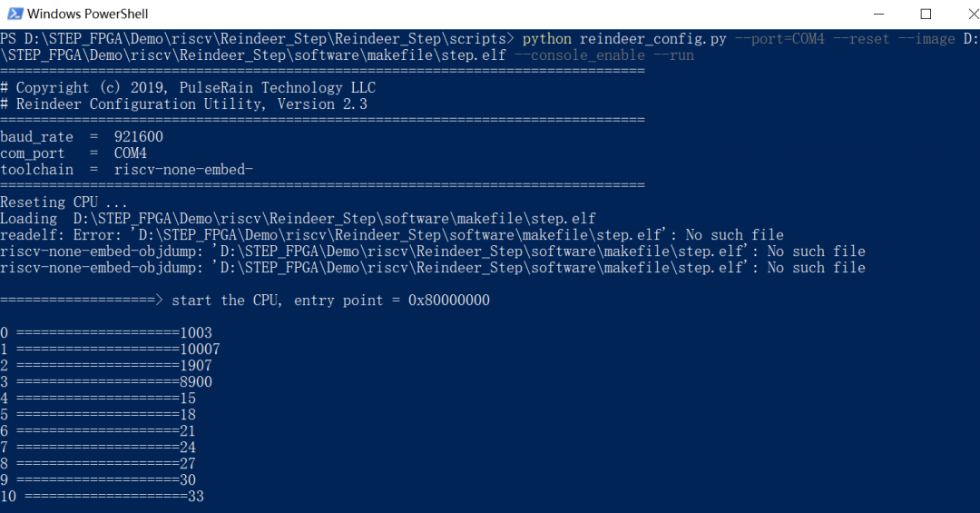980x513 pixels.
Task: Click the Reindeer Configuration Utility version line
Action: click(x=183, y=104)
